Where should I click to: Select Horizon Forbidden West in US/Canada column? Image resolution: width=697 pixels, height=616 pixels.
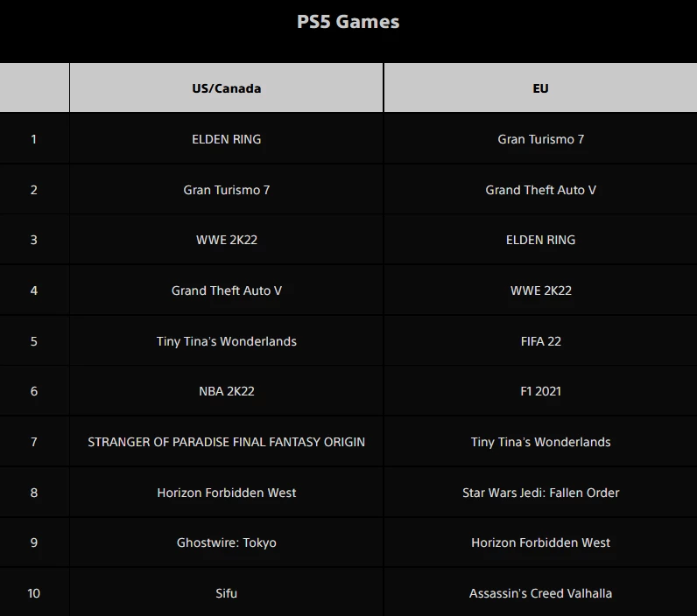(226, 493)
